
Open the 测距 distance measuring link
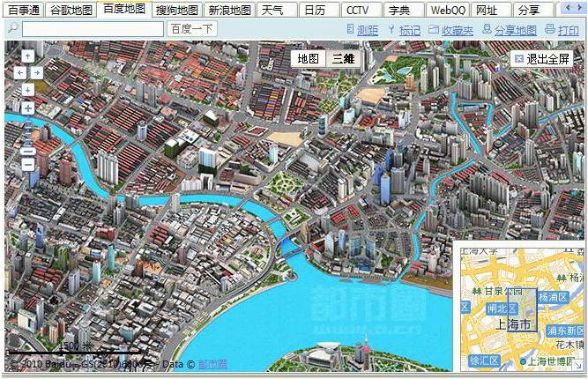pos(367,30)
